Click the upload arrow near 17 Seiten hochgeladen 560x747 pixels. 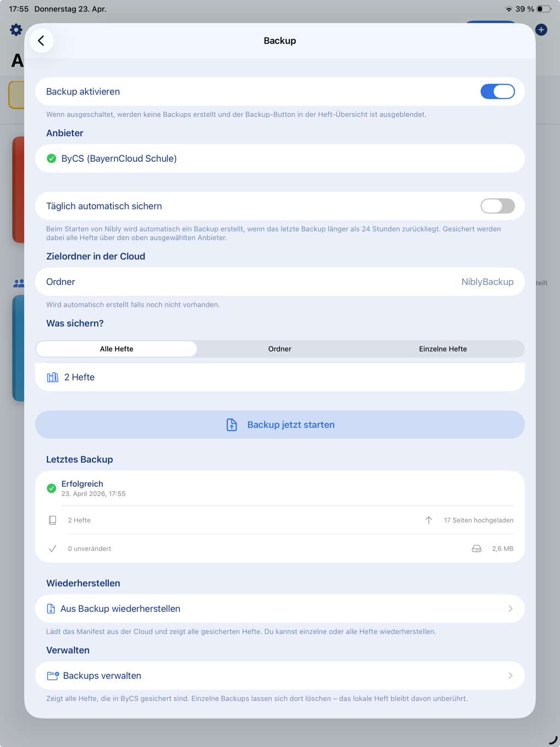pyautogui.click(x=429, y=520)
